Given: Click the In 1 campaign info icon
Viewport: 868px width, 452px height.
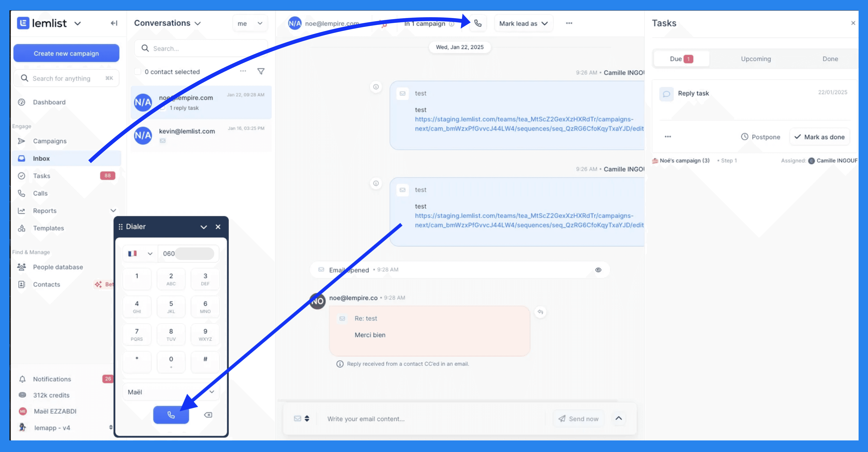Looking at the screenshot, I should (x=452, y=24).
